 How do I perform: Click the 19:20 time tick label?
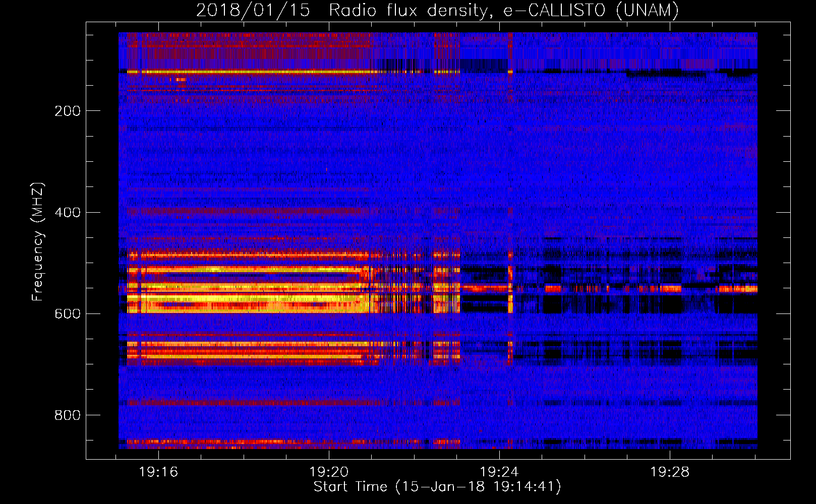tap(329, 472)
